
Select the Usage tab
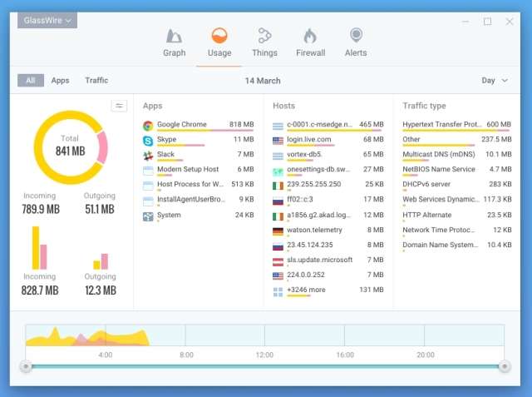(219, 42)
